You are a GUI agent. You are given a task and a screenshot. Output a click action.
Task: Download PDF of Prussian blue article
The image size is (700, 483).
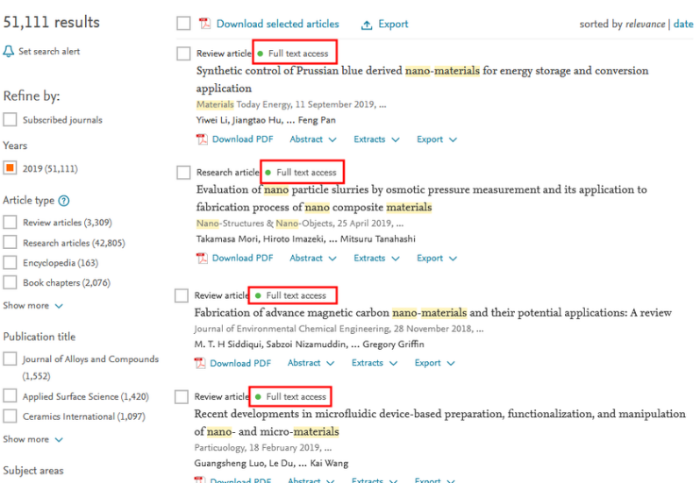[242, 139]
